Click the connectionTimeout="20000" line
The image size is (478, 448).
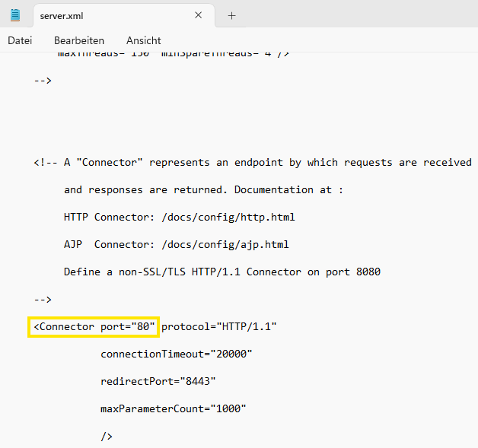point(176,354)
